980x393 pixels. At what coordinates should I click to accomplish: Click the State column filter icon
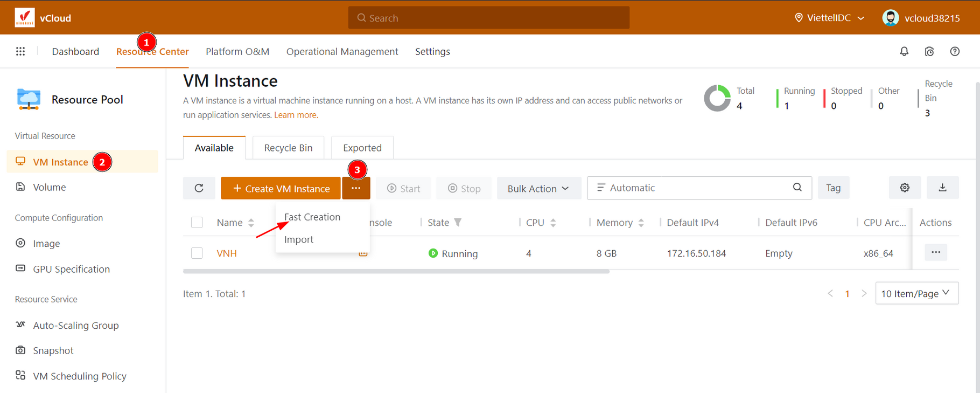point(458,222)
